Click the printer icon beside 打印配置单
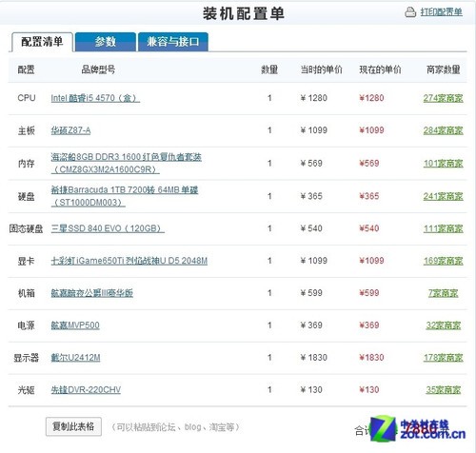The width and height of the screenshot is (476, 453). click(x=410, y=12)
